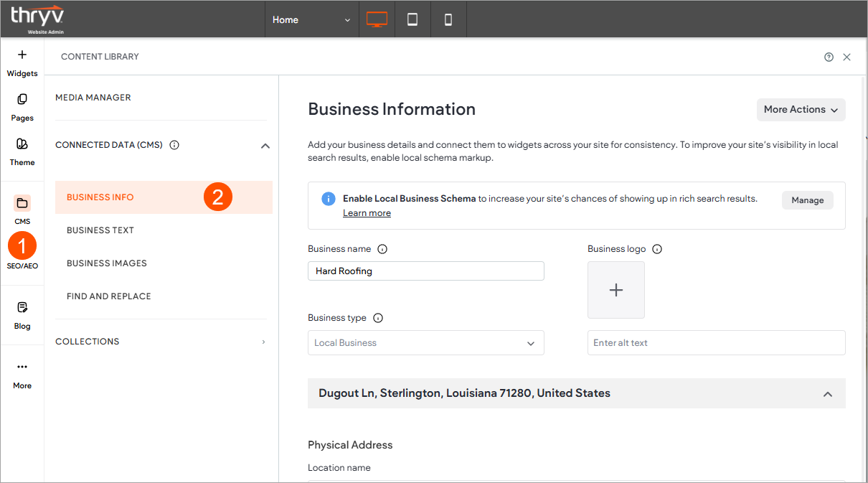Open the Home page selector dropdown

point(311,19)
